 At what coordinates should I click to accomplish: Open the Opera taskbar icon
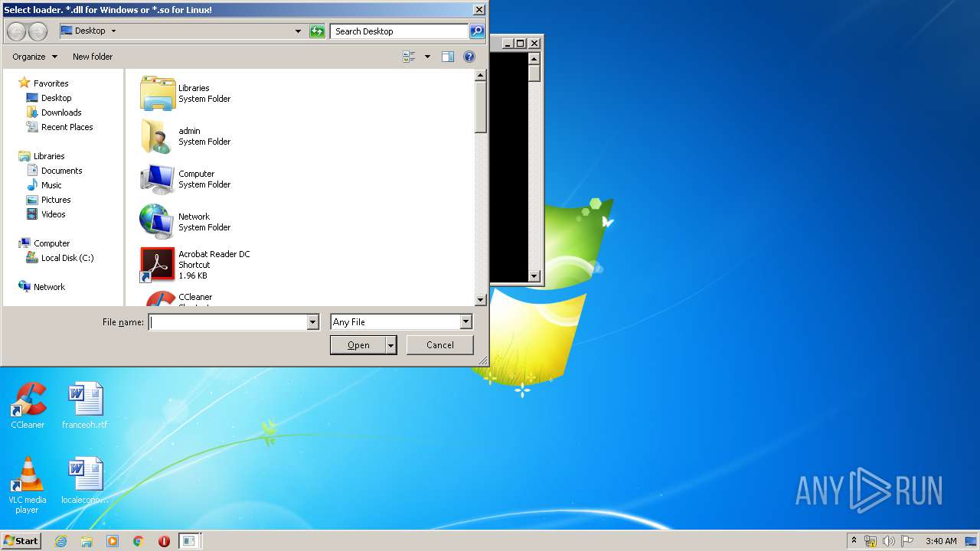(164, 541)
